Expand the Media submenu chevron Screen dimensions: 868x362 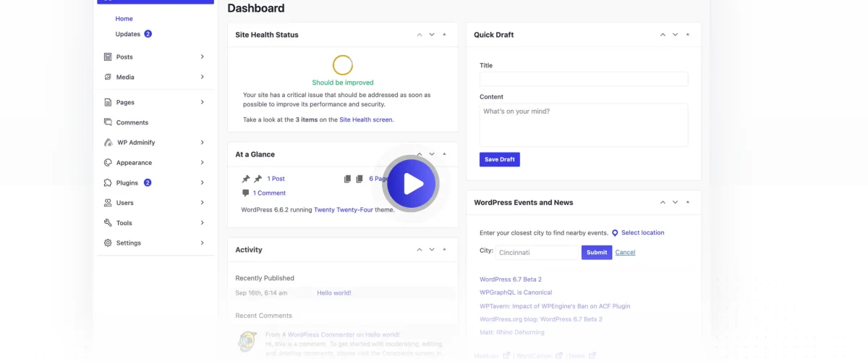pos(203,77)
